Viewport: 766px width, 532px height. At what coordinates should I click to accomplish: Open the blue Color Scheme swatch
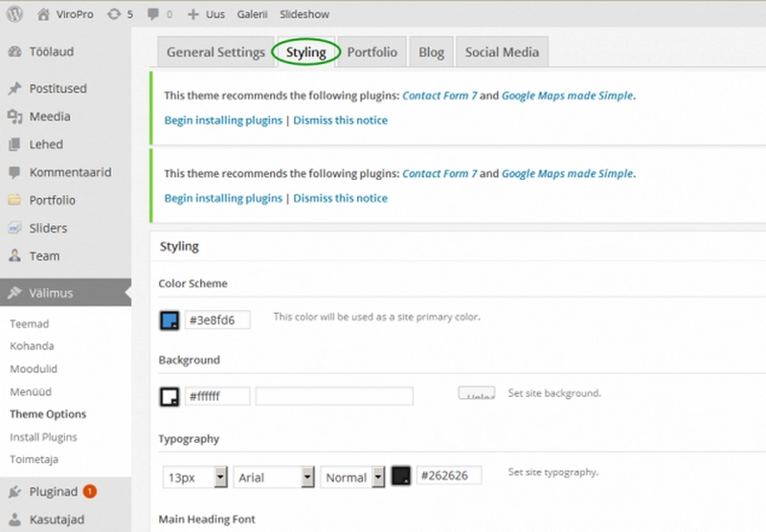[x=169, y=321]
